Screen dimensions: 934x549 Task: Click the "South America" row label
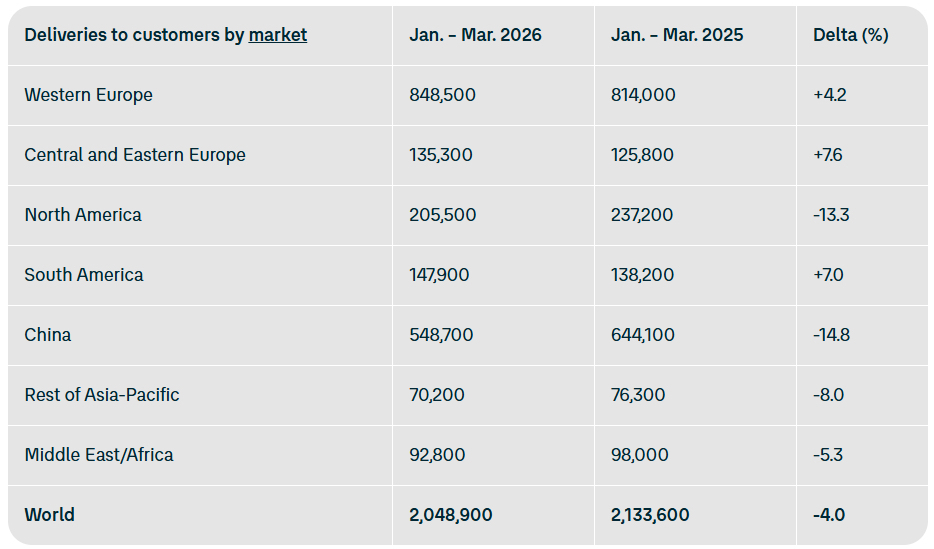84,275
